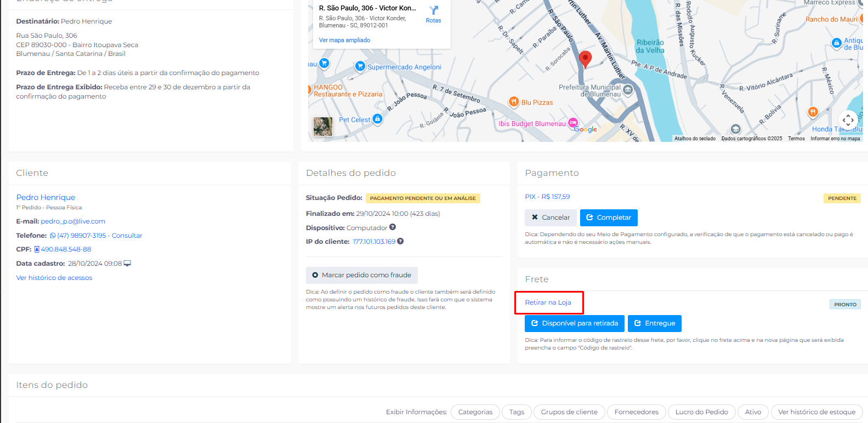Click the Completar payment button
Viewport: 868px width, 423px height.
click(x=609, y=218)
